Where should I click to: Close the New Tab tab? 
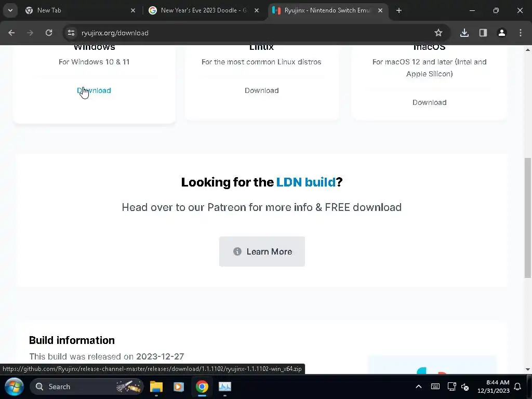coord(133,10)
